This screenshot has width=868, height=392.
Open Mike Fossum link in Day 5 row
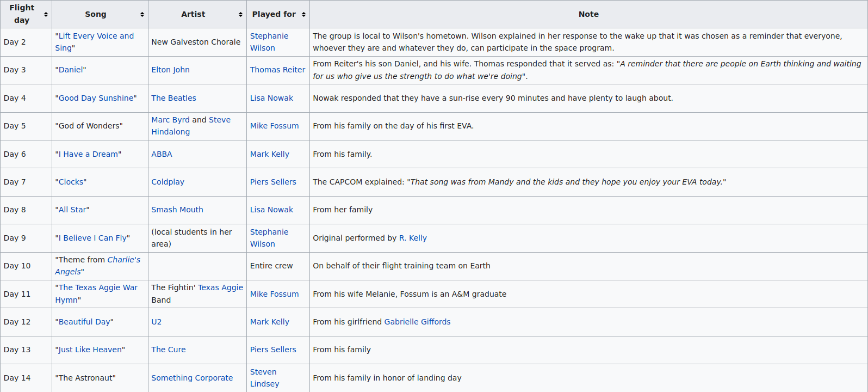274,126
